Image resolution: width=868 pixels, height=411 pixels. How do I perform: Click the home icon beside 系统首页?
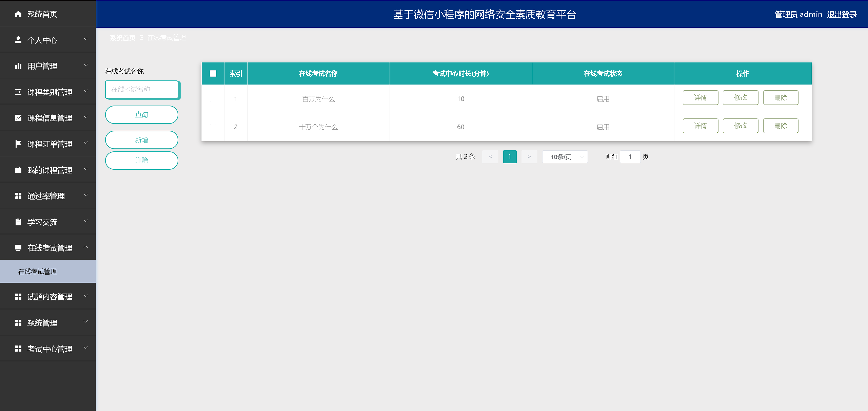click(18, 14)
